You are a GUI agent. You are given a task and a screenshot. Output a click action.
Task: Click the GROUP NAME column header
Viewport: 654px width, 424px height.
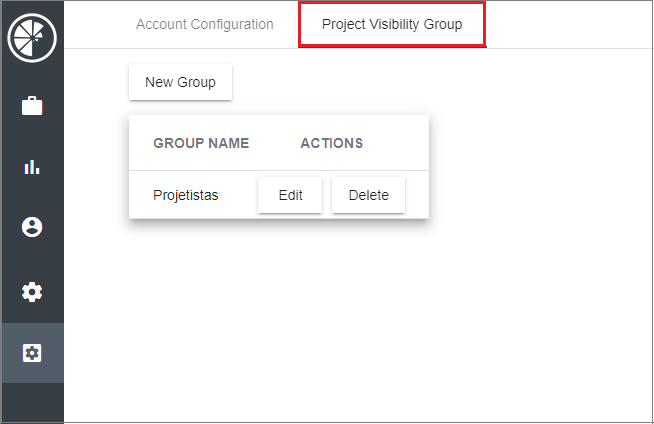(201, 143)
